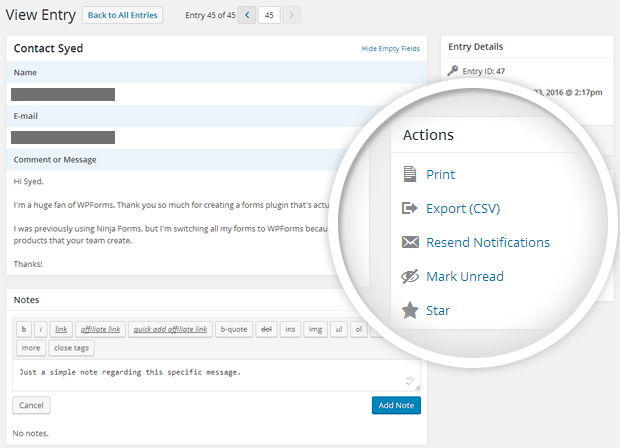
Task: Click the spellcheck icon in note textarea
Action: (x=410, y=381)
